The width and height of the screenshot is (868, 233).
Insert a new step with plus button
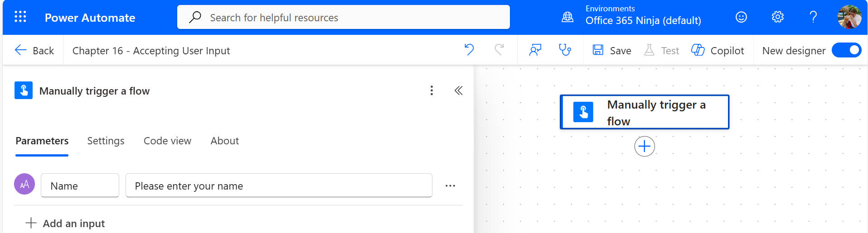pos(645,147)
